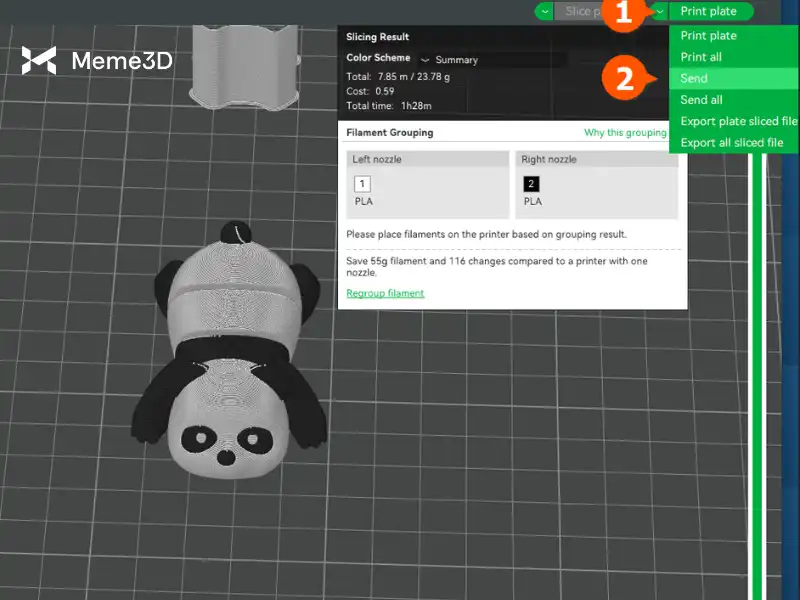Select Send all in the menu
The height and width of the screenshot is (600, 800).
pyautogui.click(x=701, y=100)
